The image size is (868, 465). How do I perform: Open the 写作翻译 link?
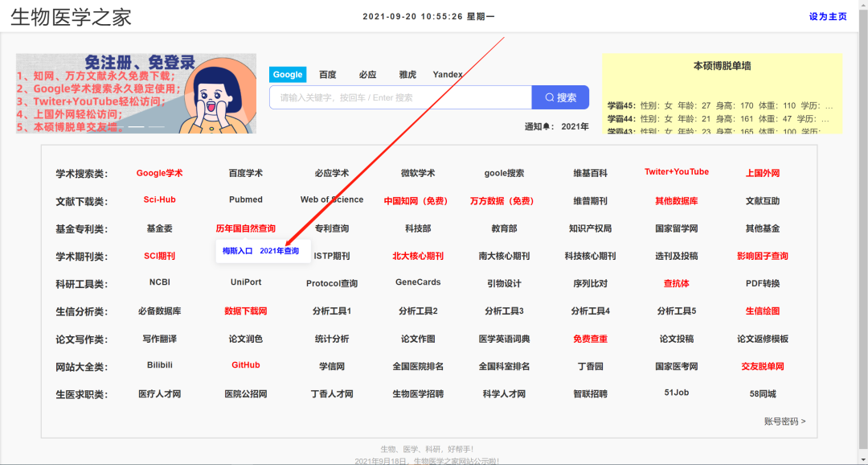click(x=159, y=339)
